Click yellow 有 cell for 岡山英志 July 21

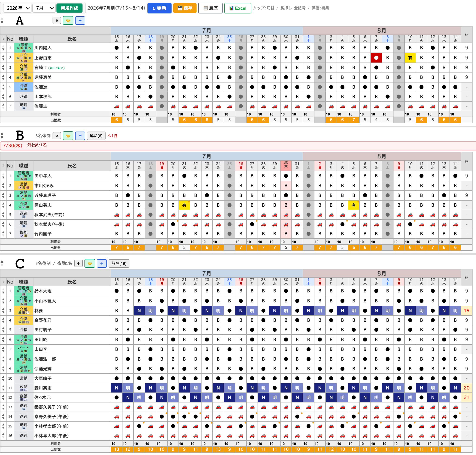coord(184,205)
